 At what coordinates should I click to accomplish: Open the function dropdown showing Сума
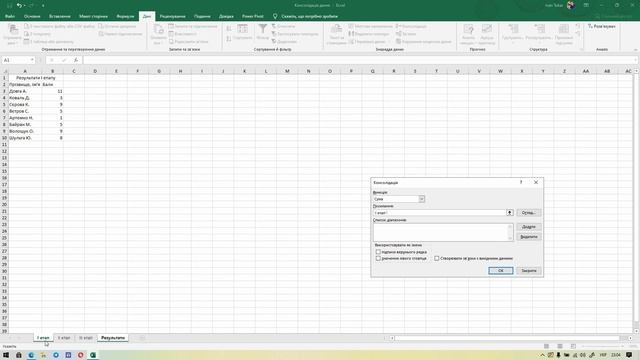tap(422, 199)
